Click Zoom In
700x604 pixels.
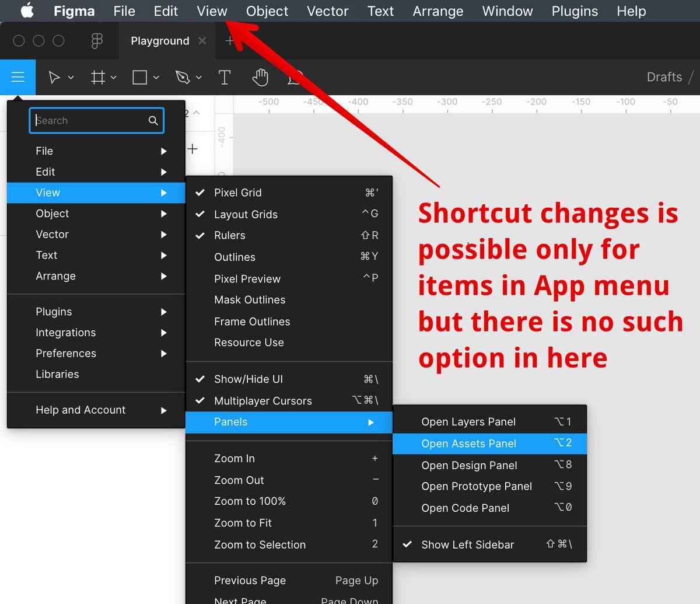[x=289, y=459]
